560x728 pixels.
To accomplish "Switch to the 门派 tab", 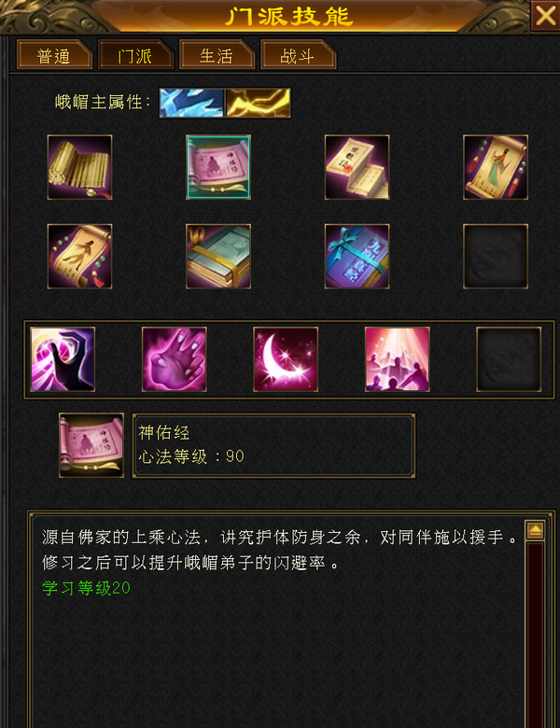I will pos(135,55).
